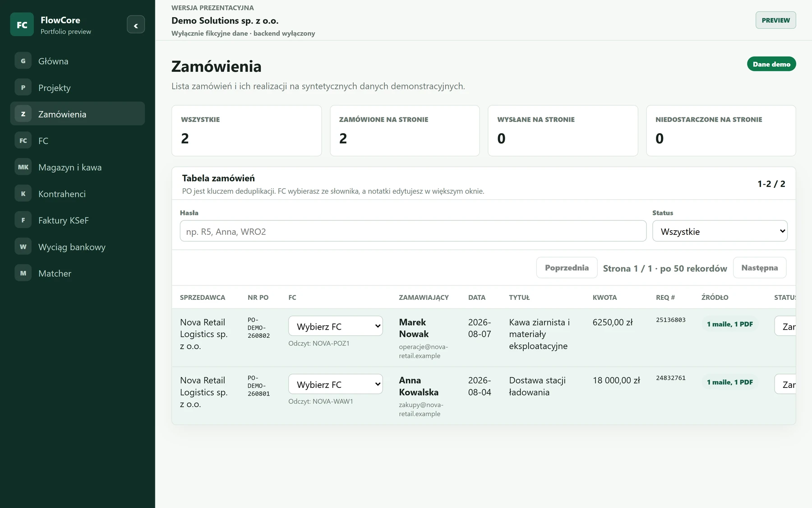Click the amount 6250,00 zł
Viewport: 812px width, 508px height.
point(613,322)
